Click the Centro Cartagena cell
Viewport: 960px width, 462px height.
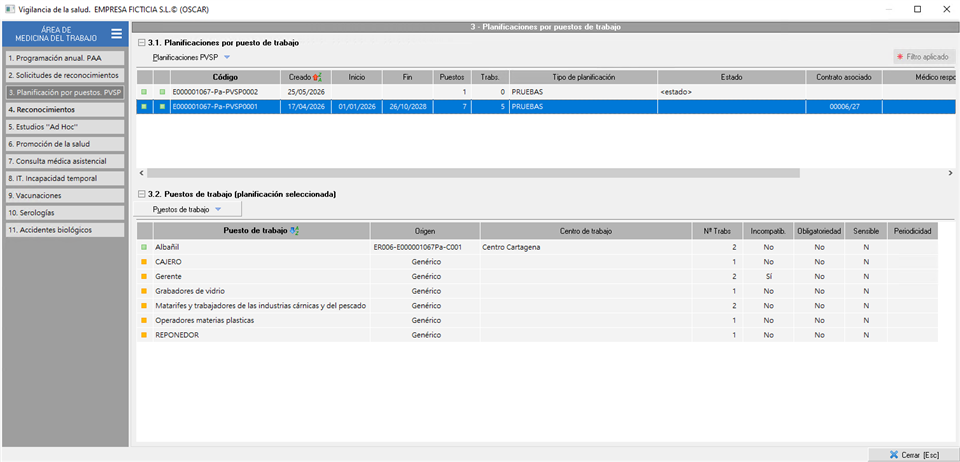point(586,247)
